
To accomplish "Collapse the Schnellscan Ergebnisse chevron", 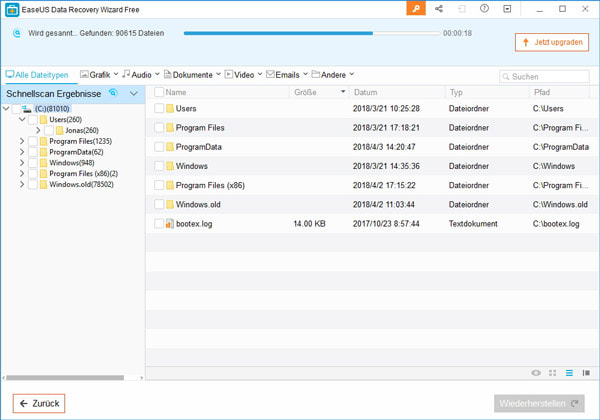I will pos(134,93).
